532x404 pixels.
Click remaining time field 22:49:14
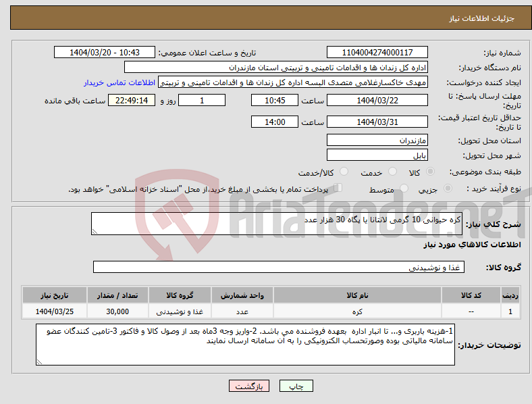(x=132, y=100)
